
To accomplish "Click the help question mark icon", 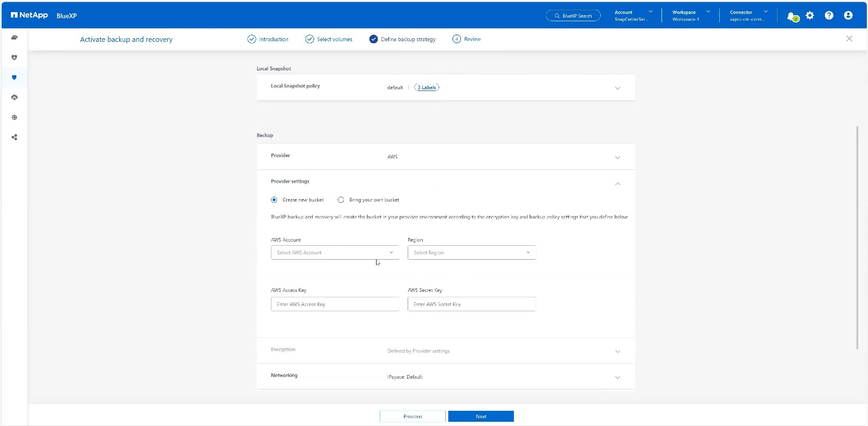I will 829,16.
